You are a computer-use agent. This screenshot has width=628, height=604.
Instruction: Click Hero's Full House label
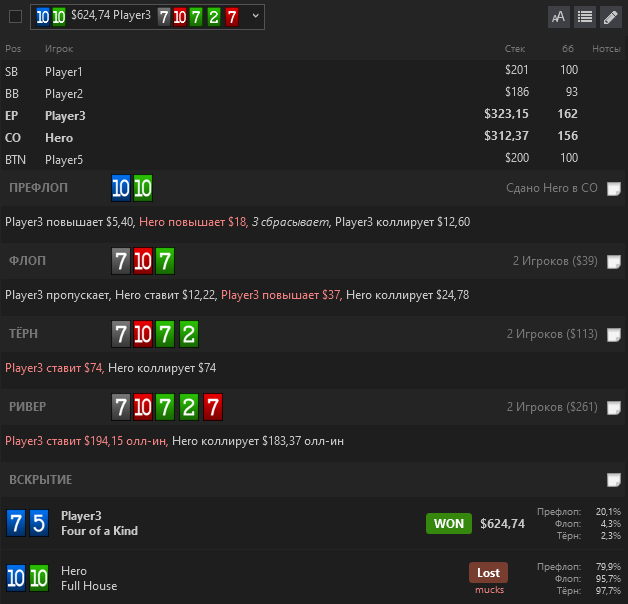tap(89, 586)
